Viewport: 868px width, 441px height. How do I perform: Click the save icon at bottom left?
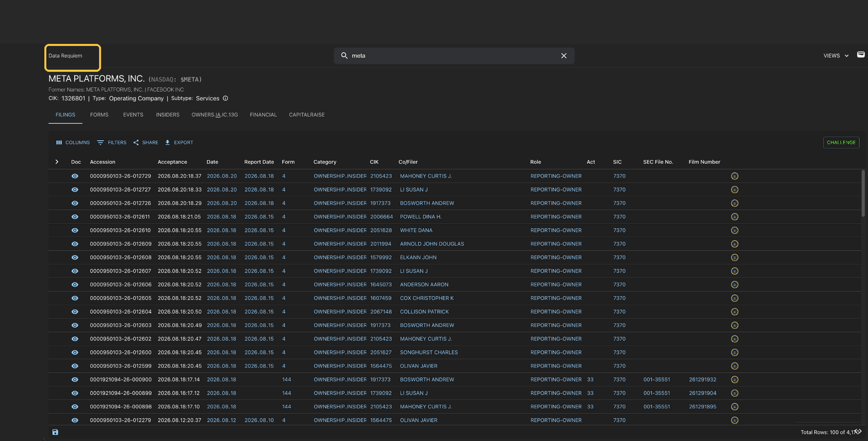pyautogui.click(x=55, y=432)
